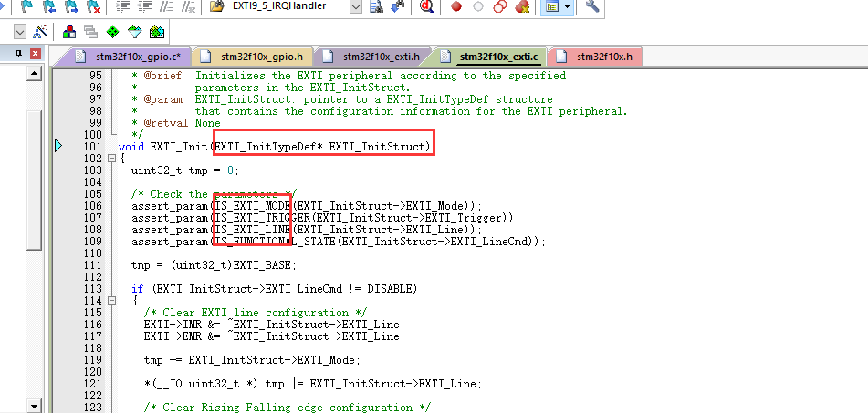Screen dimensions: 868x413
Task: Switch to the stm32f10x_gpio.h tab
Action: (261, 57)
